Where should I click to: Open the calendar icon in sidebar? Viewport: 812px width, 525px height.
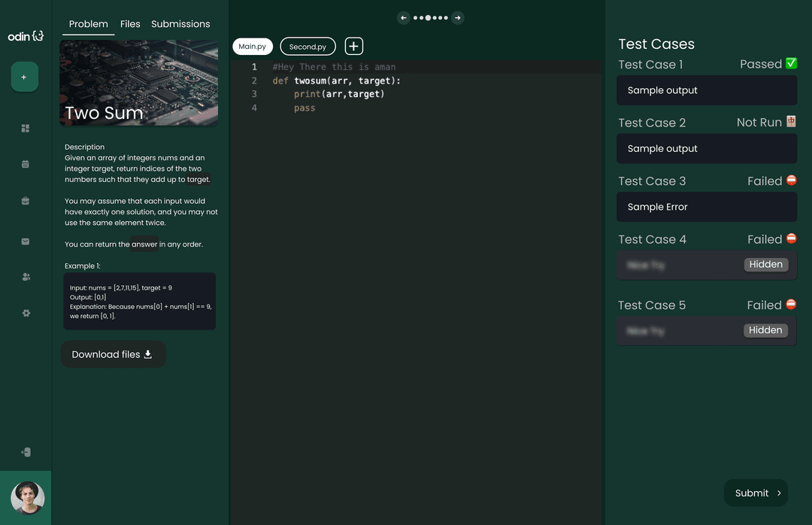(x=26, y=164)
